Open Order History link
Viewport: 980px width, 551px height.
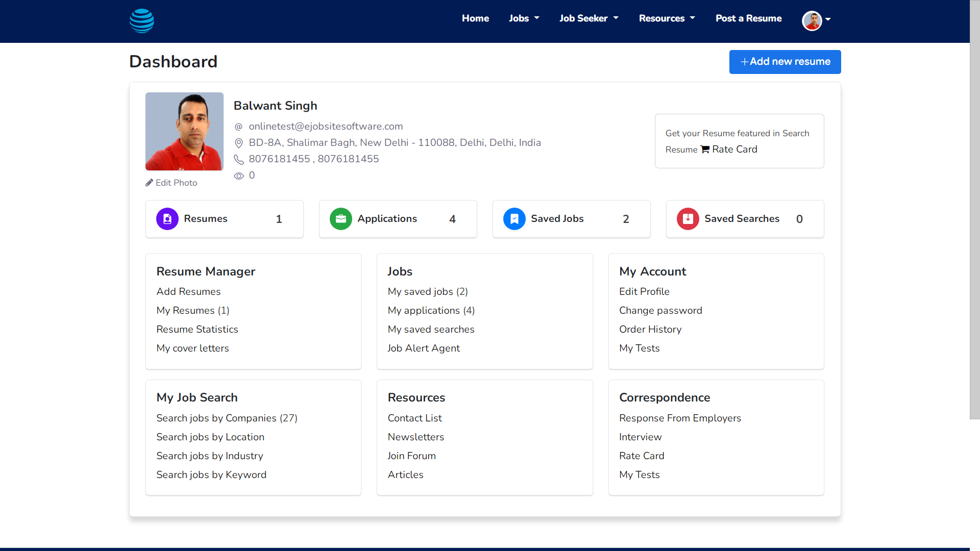pos(650,330)
